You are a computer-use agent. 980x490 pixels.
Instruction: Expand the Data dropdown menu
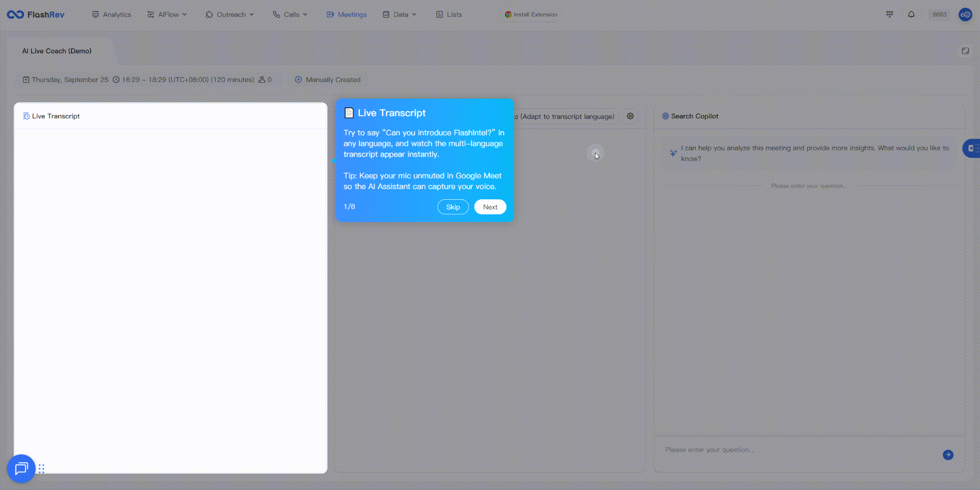click(400, 14)
